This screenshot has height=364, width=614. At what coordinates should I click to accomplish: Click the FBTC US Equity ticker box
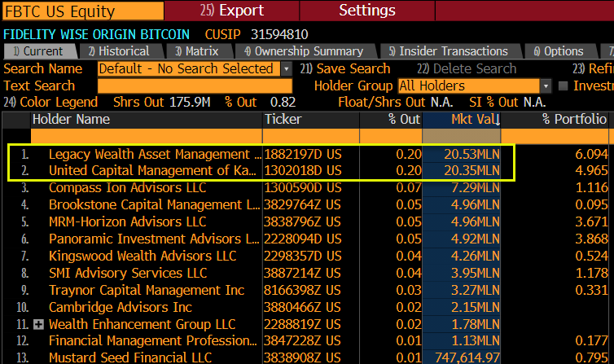59,11
